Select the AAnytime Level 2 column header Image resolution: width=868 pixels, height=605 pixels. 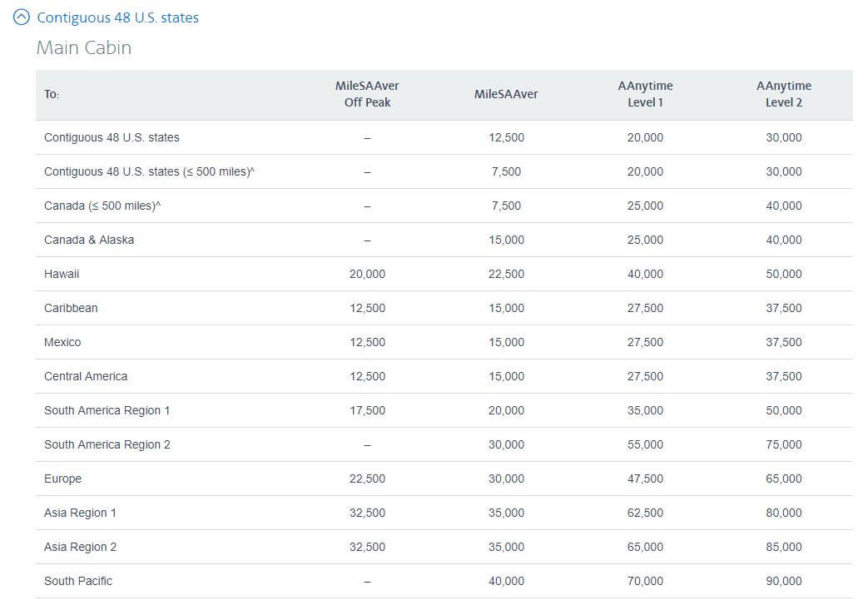[783, 94]
